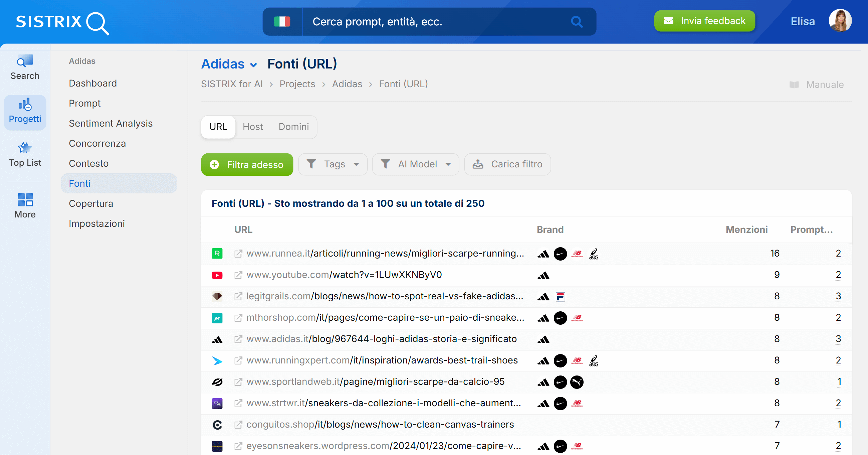Switch to the Domini tab

(293, 127)
